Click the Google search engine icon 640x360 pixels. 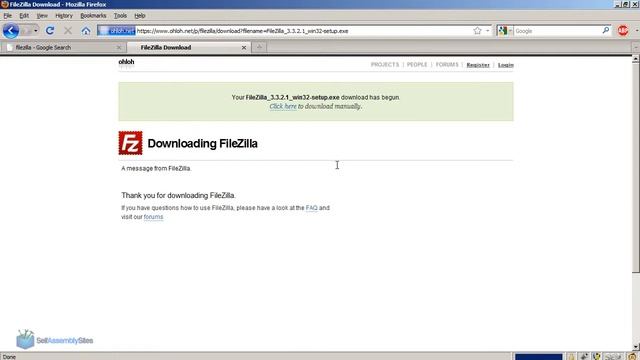(x=503, y=31)
